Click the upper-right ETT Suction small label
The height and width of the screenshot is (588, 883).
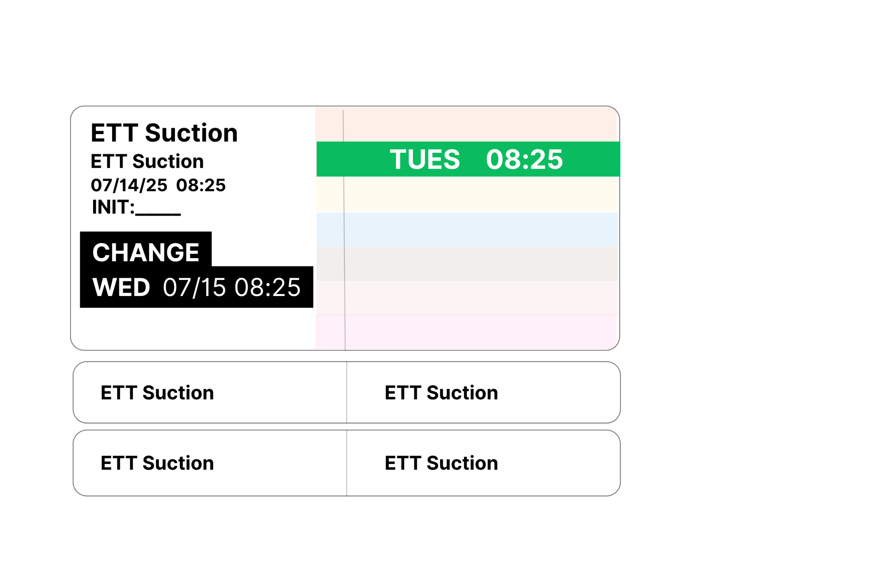[x=441, y=393]
